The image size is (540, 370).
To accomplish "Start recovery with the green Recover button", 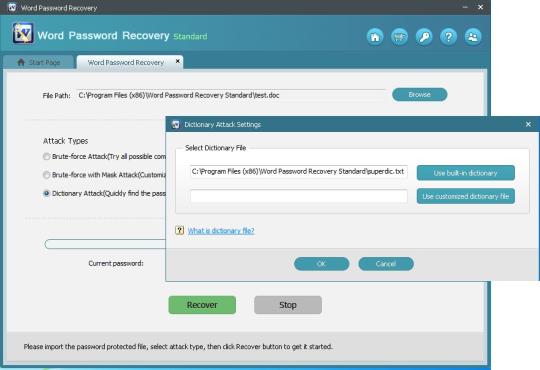I will pos(202,305).
